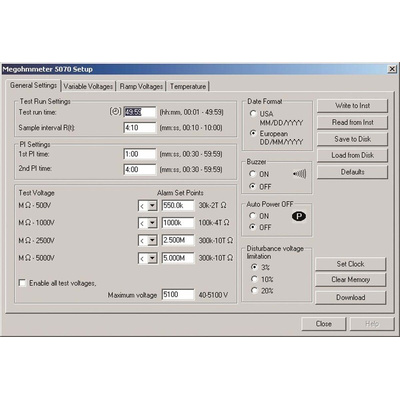
Task: Click the 'Alarm Set Points' heading
Action: point(180,193)
